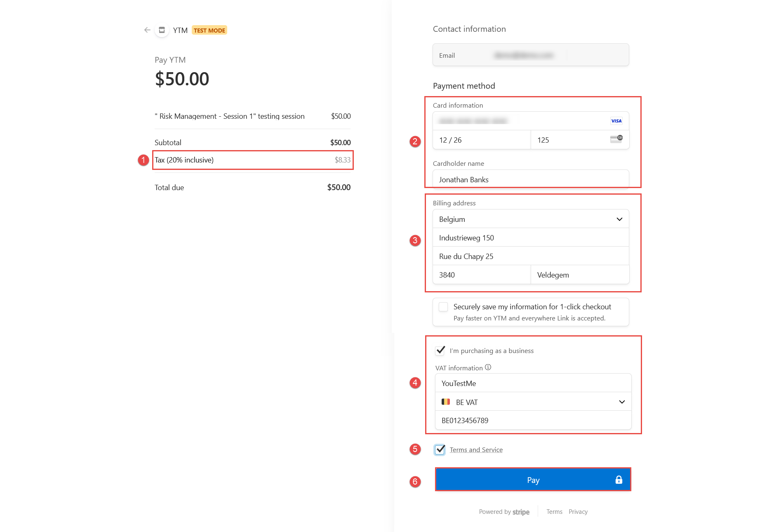This screenshot has height=532, width=781.
Task: Click the TEST MODE badge
Action: (209, 30)
